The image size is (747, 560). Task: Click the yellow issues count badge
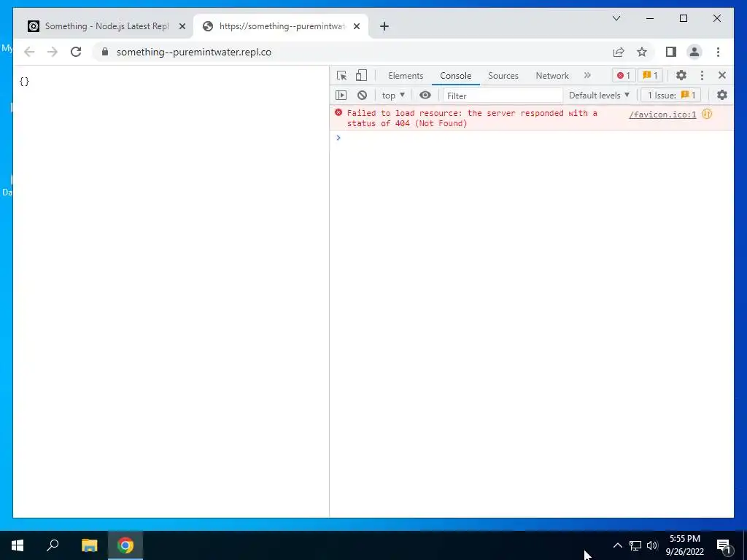[650, 75]
